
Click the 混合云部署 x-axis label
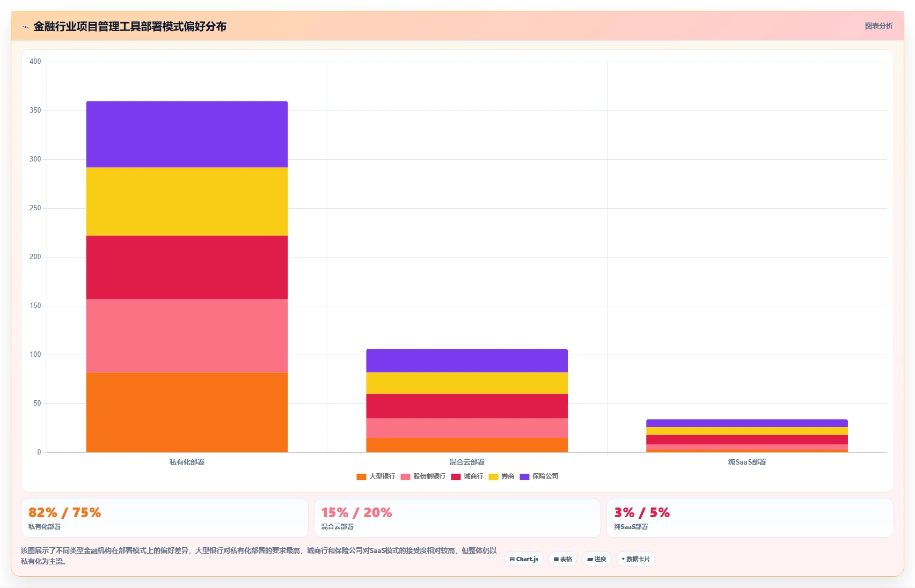[467, 462]
